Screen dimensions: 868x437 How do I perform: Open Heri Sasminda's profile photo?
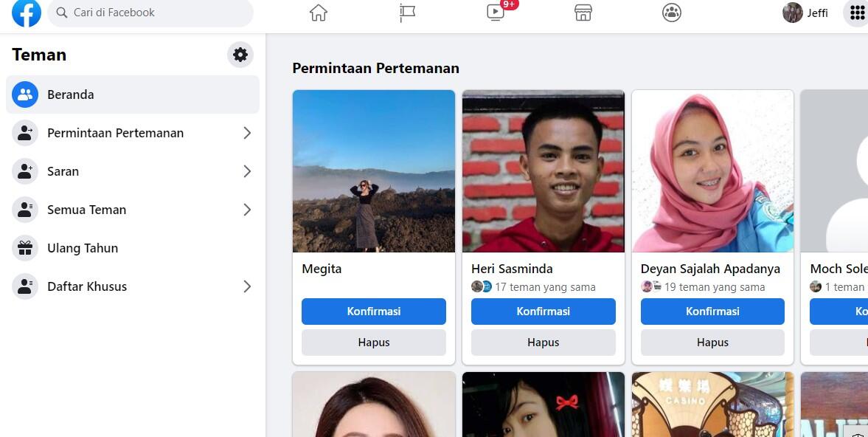coord(543,171)
